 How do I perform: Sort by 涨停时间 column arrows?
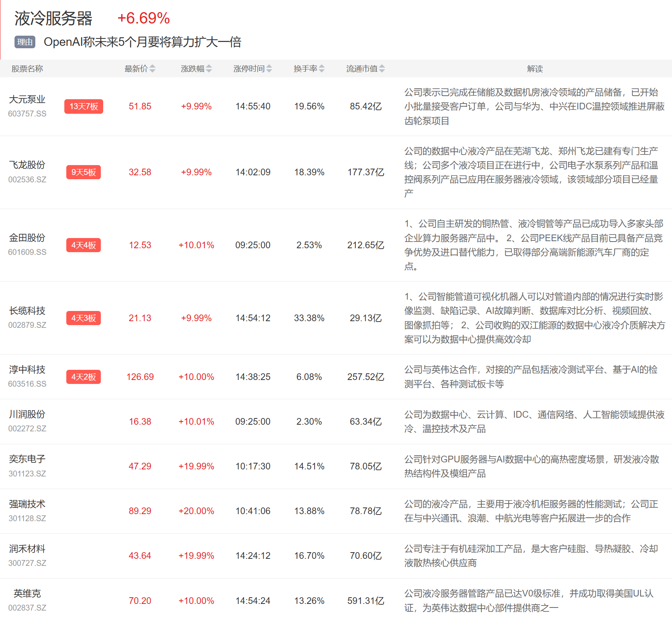point(269,69)
